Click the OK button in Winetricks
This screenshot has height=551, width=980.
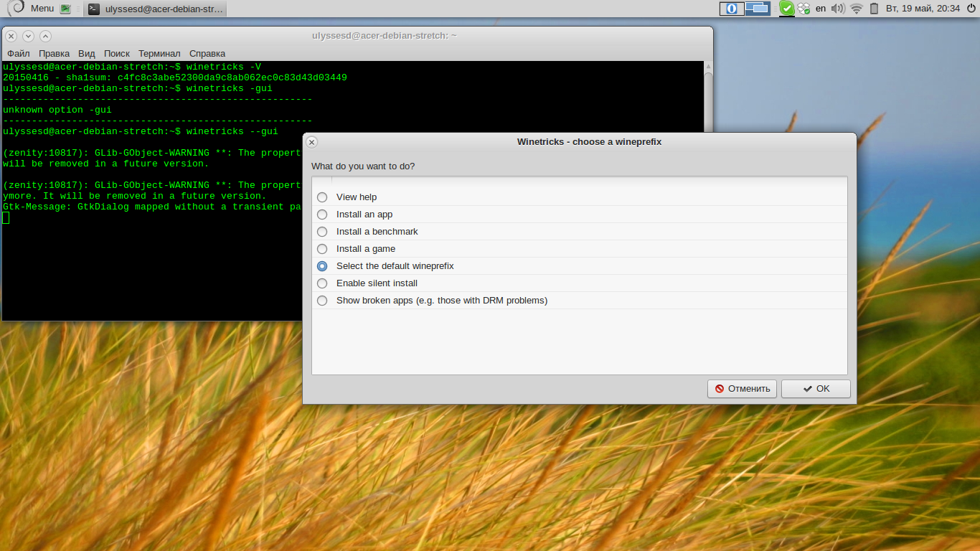coord(816,389)
